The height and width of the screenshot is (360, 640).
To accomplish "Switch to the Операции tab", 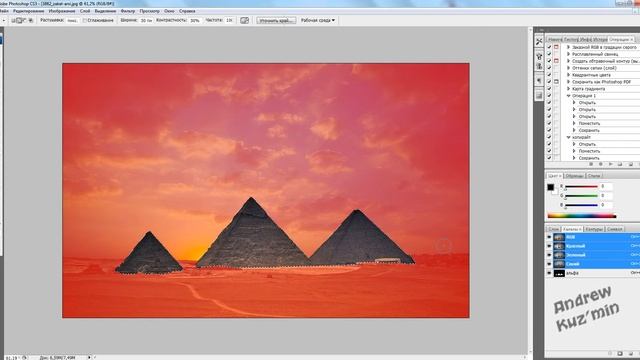I will (x=621, y=40).
